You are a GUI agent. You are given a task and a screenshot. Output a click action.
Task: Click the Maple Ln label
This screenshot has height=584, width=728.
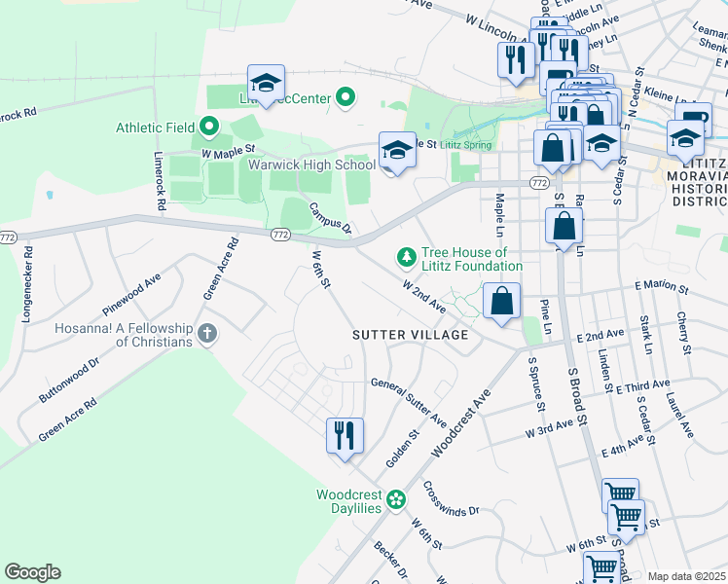(499, 215)
